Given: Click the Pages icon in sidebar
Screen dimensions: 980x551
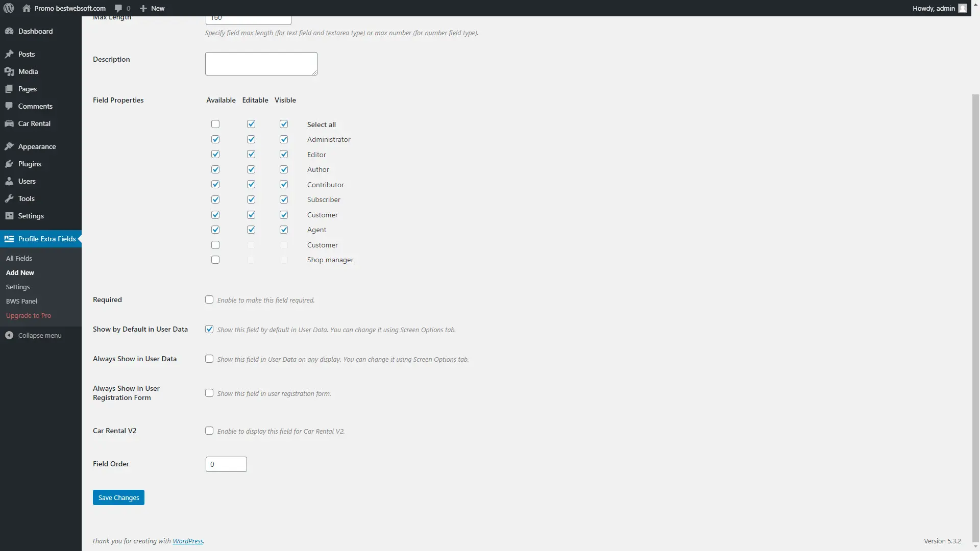Looking at the screenshot, I should pos(10,89).
